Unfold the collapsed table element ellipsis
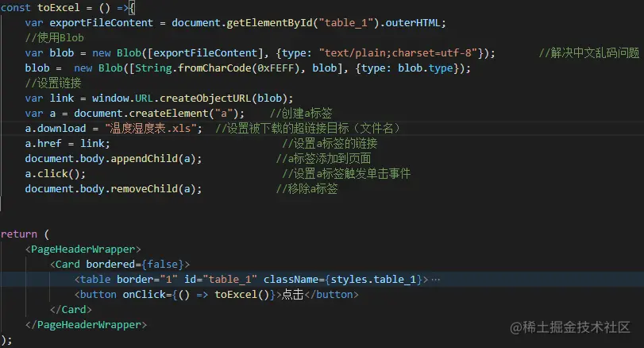Viewport: 644px width, 348px height. (x=436, y=280)
